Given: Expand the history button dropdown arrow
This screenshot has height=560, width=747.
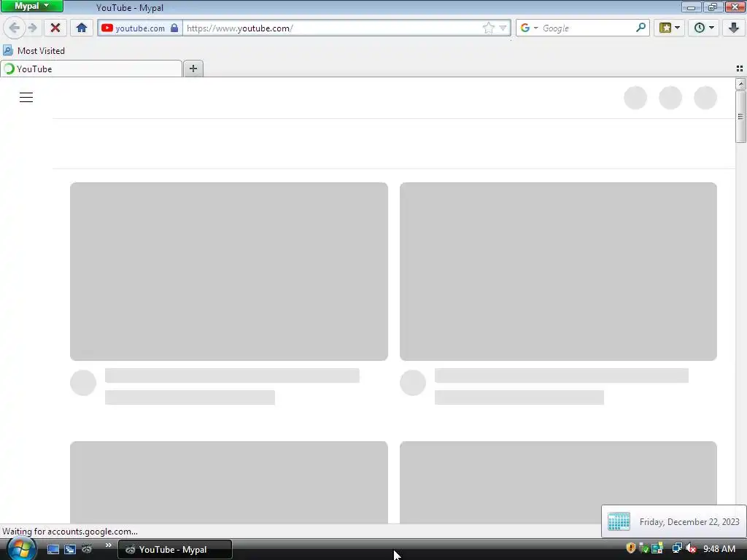Looking at the screenshot, I should pos(712,28).
